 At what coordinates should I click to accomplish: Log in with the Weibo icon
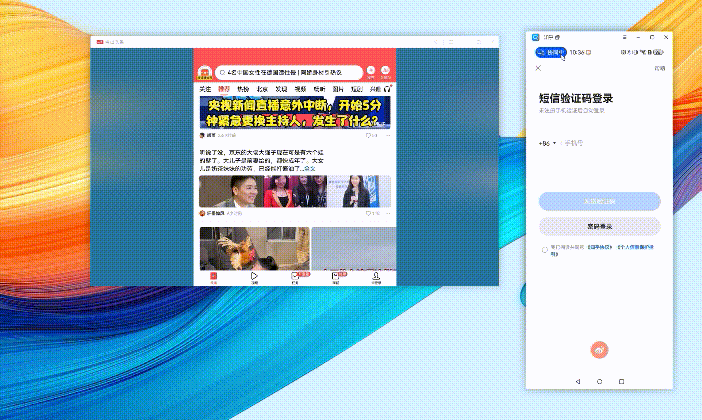pyautogui.click(x=599, y=350)
